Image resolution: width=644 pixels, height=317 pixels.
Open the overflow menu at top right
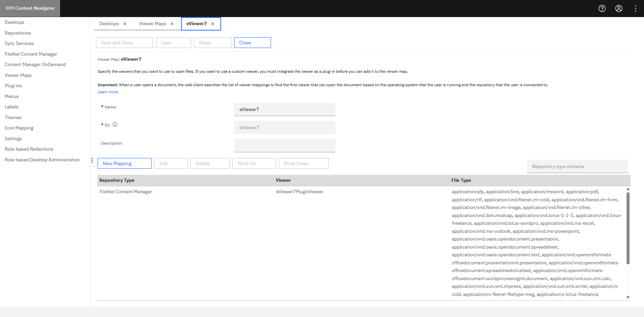pos(635,8)
